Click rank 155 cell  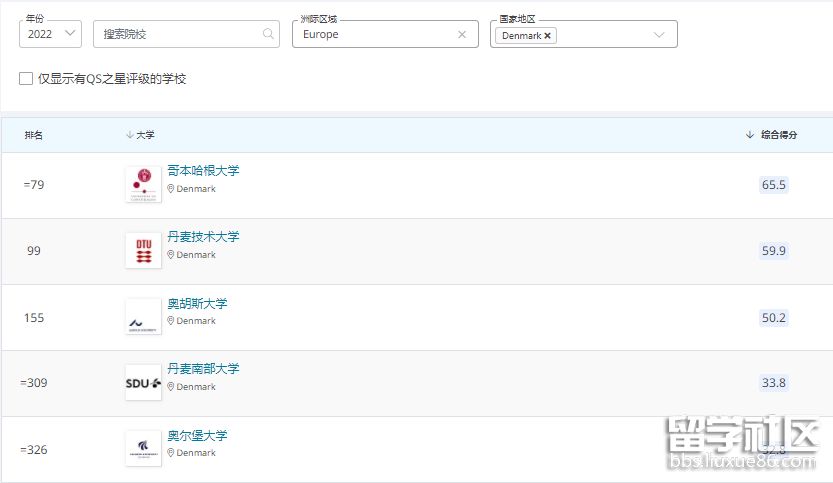(34, 318)
